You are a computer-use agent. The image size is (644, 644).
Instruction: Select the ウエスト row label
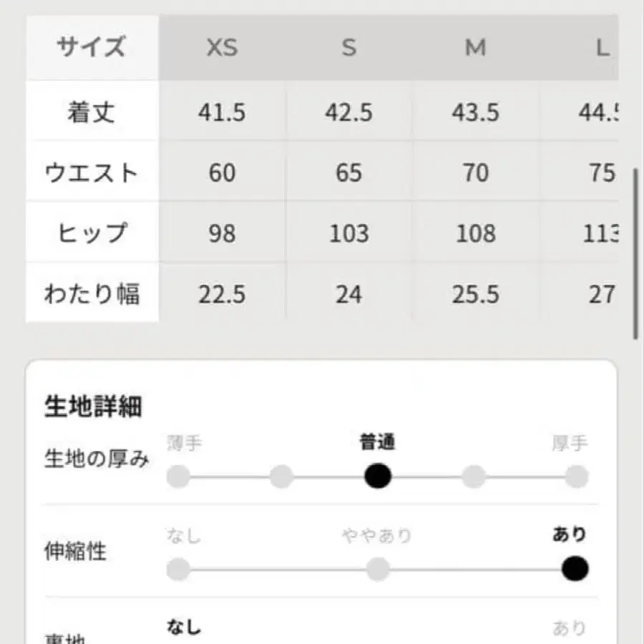[x=91, y=172]
